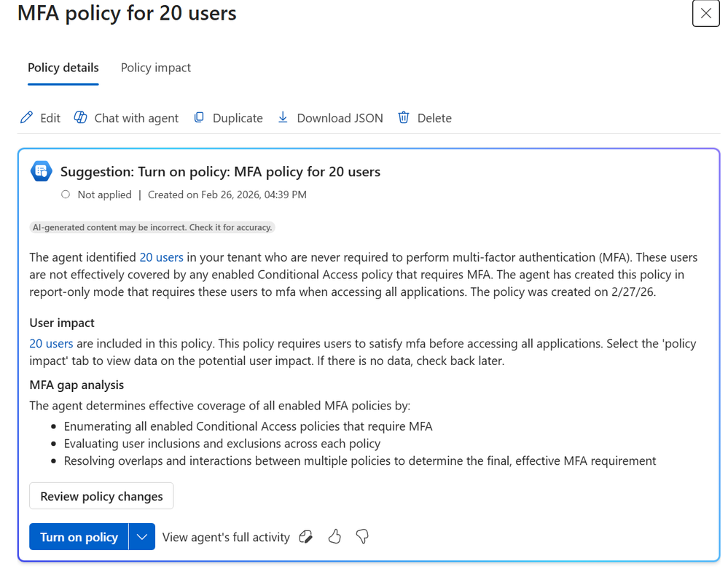Viewport: 728px width, 577px height.
Task: Close the MFA policy panel
Action: [x=705, y=13]
